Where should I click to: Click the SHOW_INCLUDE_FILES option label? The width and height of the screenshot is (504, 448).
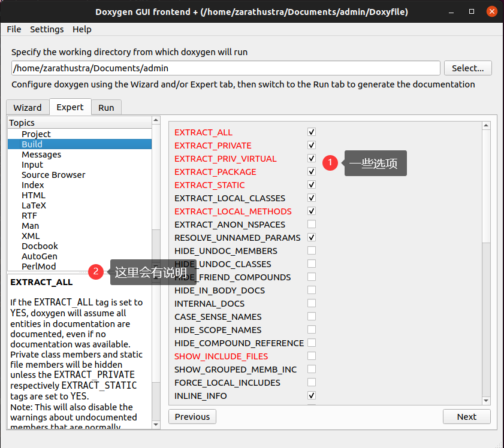pos(221,356)
